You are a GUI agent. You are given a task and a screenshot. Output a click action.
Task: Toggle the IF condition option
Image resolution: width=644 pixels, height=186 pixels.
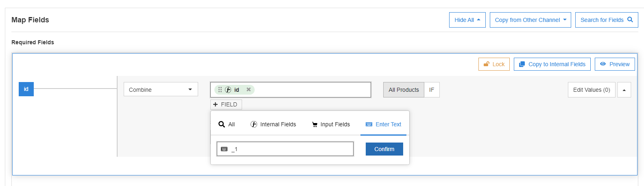[432, 90]
